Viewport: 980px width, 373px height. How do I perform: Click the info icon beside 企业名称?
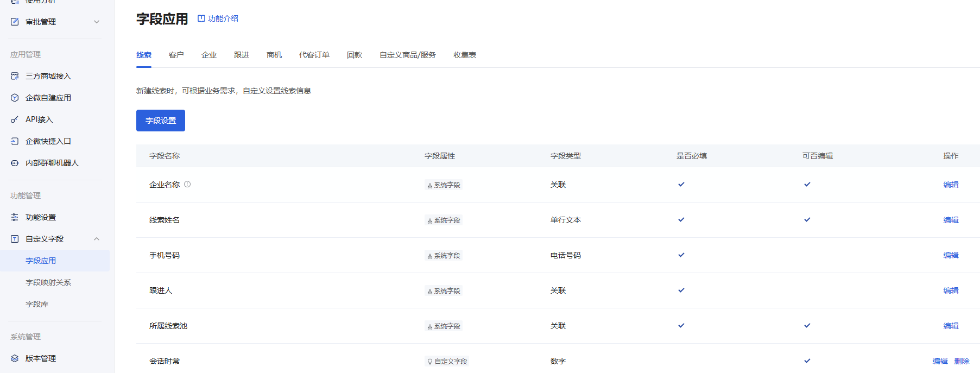point(187,184)
